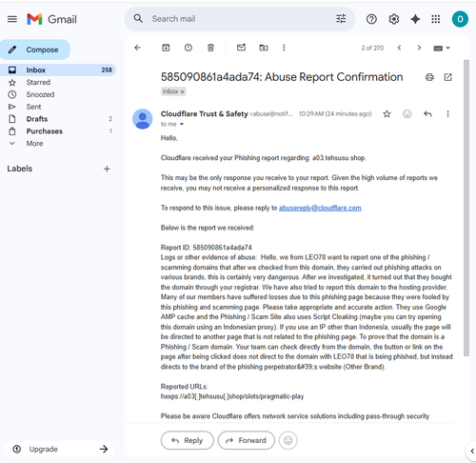Remove the Inbox label chip
This screenshot has width=476, height=463.
(x=182, y=91)
